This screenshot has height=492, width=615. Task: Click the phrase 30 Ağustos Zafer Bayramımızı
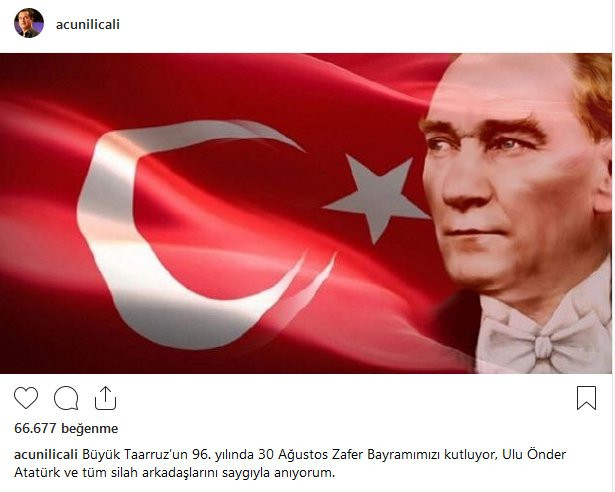point(349,455)
